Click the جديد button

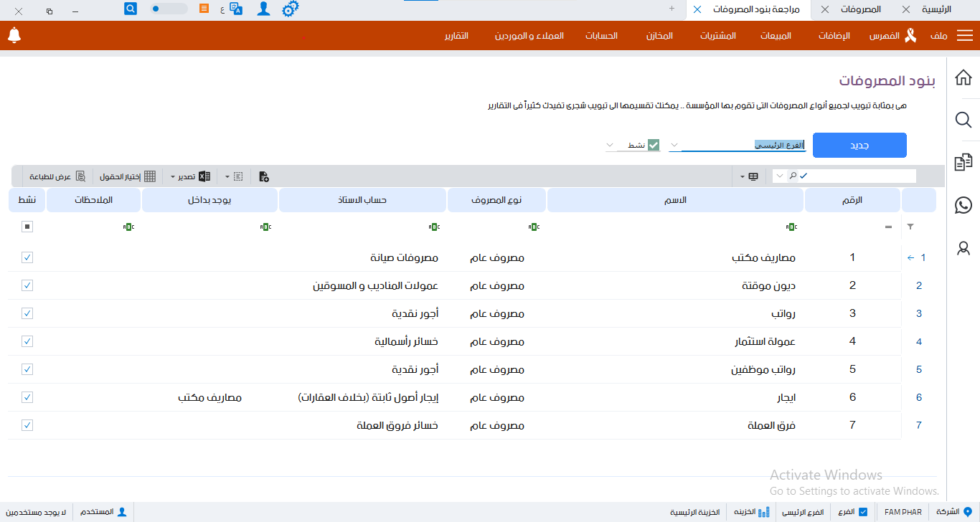859,145
